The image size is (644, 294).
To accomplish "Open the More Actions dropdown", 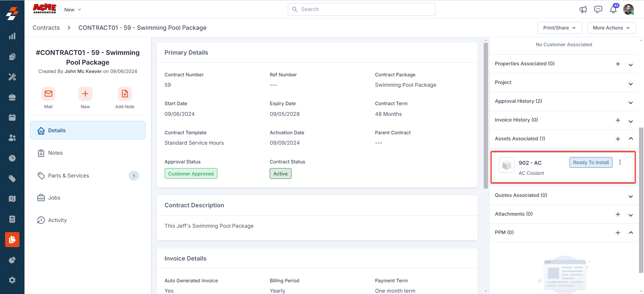I will pyautogui.click(x=611, y=28).
